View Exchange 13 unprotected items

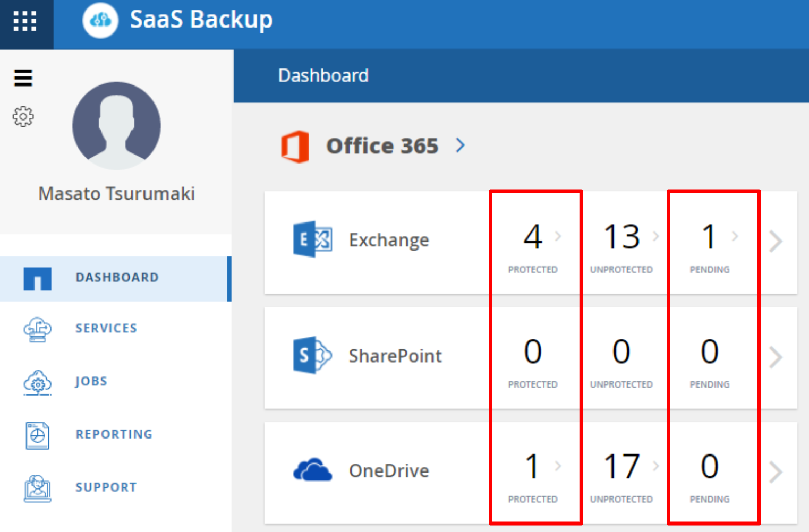pos(621,237)
